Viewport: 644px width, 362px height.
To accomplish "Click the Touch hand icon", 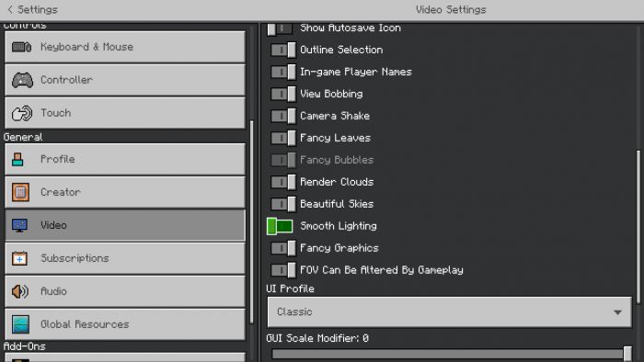I will pyautogui.click(x=22, y=113).
